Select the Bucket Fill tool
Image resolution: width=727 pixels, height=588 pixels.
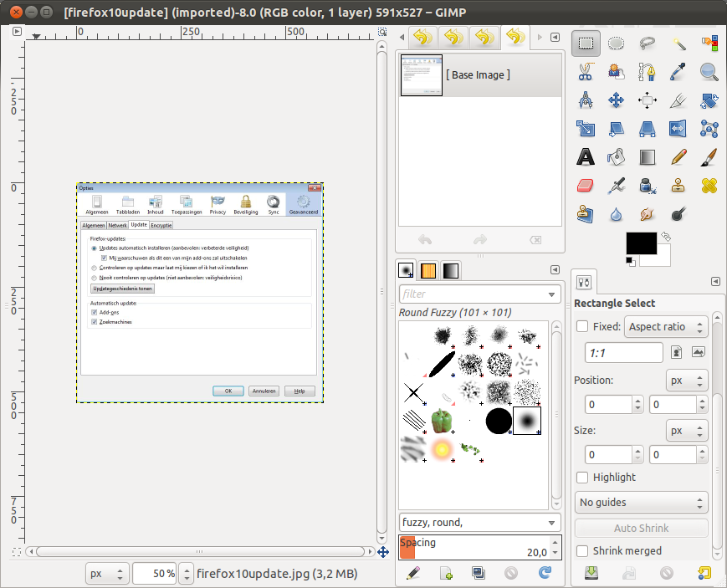[617, 156]
